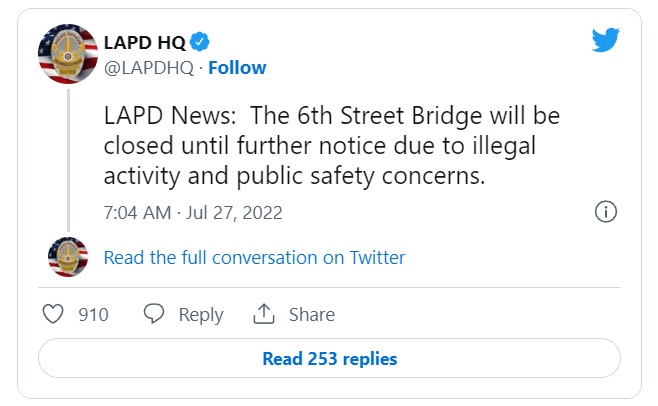Click the small LAPD badge avatar
This screenshot has width=658, height=406.
(x=67, y=257)
